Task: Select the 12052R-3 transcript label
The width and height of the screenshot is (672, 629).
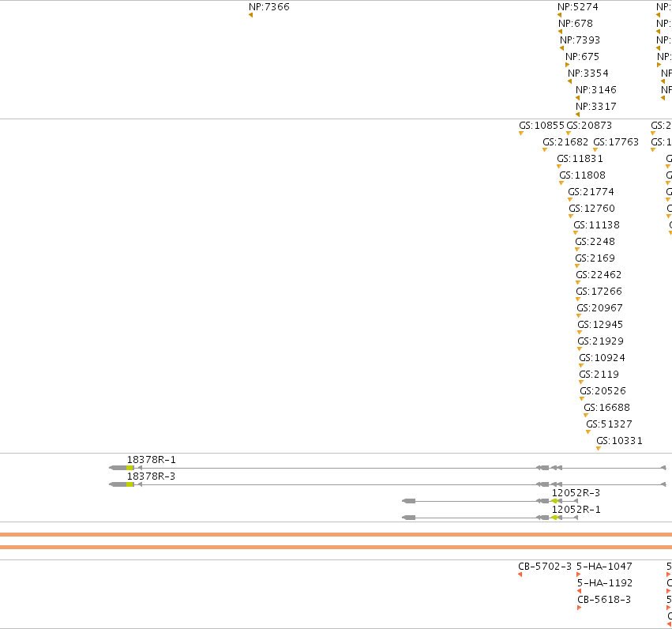Action: pyautogui.click(x=576, y=493)
